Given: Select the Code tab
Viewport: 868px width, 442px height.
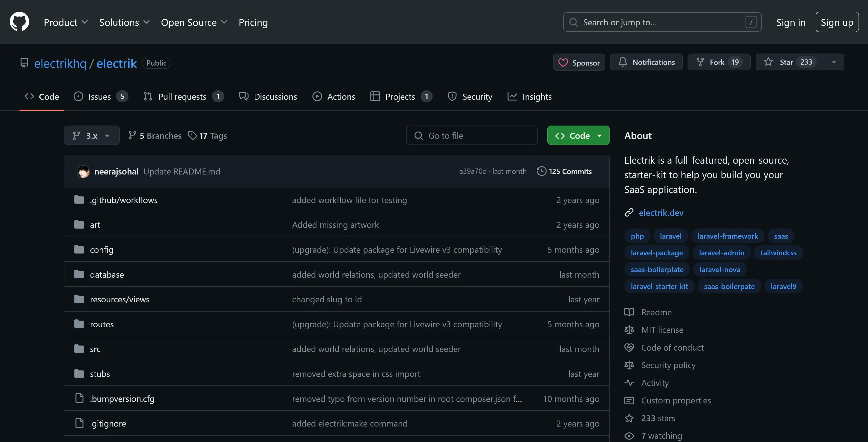Looking at the screenshot, I should pyautogui.click(x=42, y=96).
